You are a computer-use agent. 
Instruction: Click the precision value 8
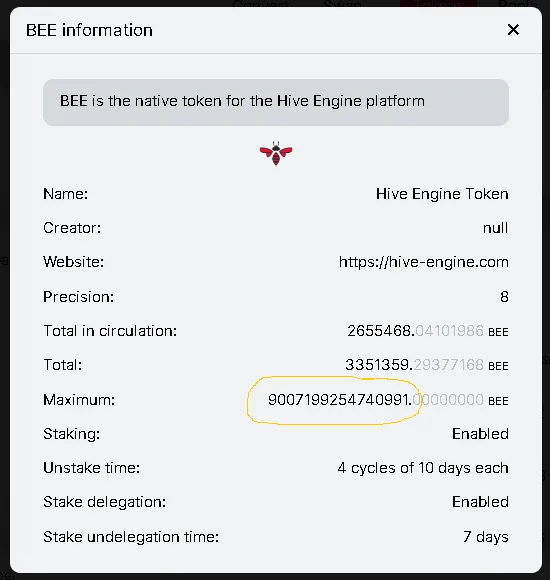504,297
